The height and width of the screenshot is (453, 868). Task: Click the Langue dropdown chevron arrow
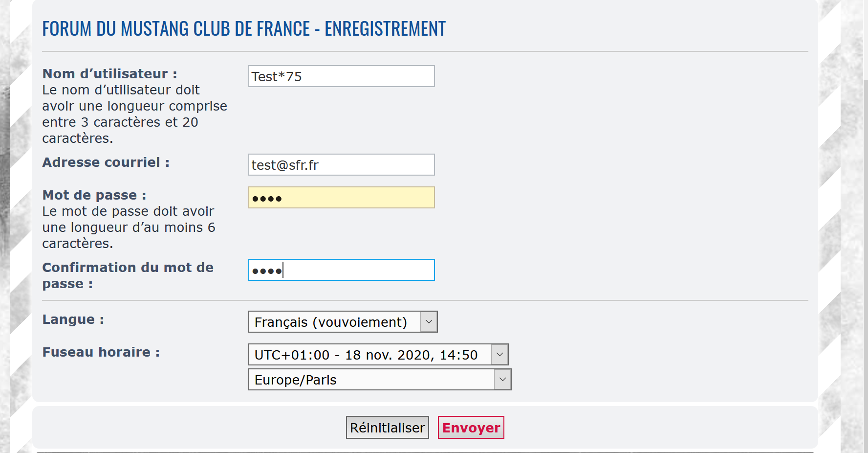point(429,322)
